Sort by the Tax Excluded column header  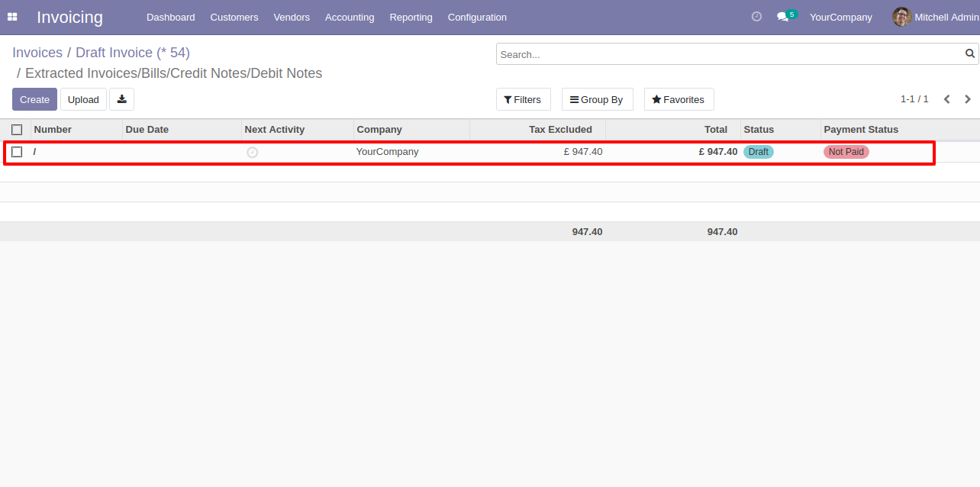[x=537, y=130]
